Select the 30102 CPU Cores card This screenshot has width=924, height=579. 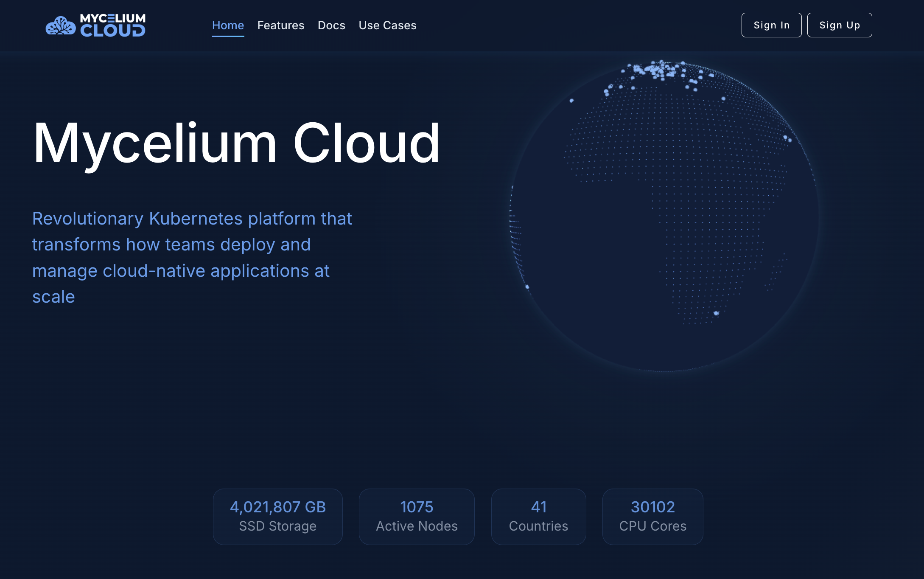pos(652,516)
